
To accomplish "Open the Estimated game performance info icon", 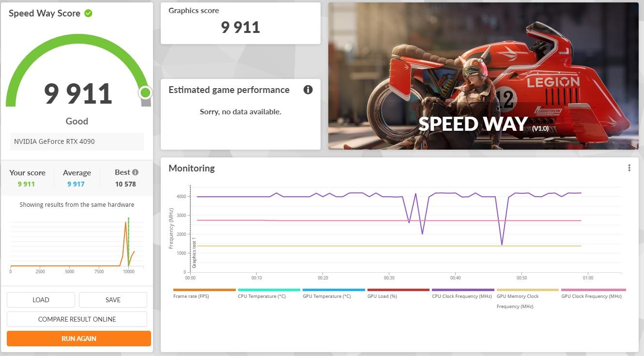I will tap(308, 90).
